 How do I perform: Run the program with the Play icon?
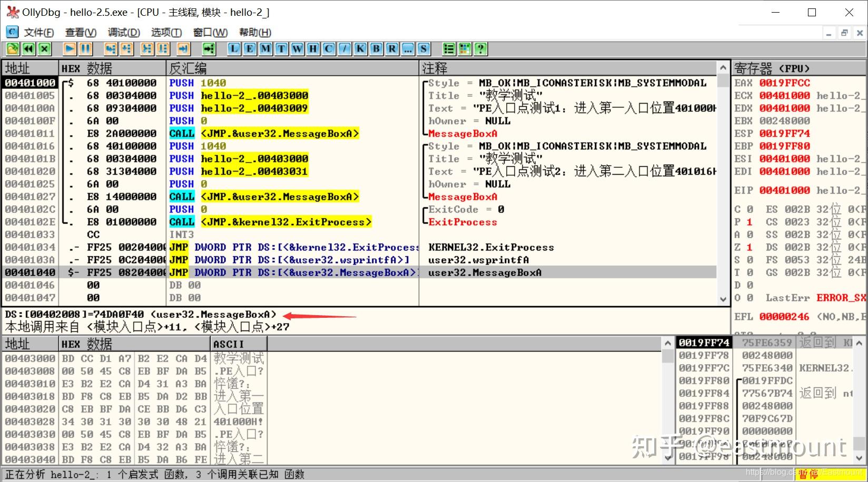pyautogui.click(x=69, y=48)
